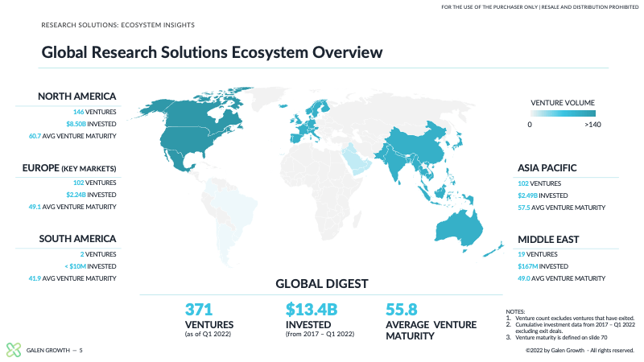Click the 19 VENTURES figure
The height and width of the screenshot is (362, 644).
[x=538, y=254]
